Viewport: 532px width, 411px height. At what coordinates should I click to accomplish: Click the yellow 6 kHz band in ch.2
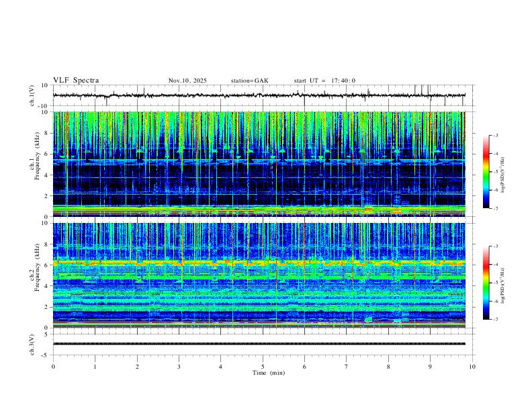259,263
